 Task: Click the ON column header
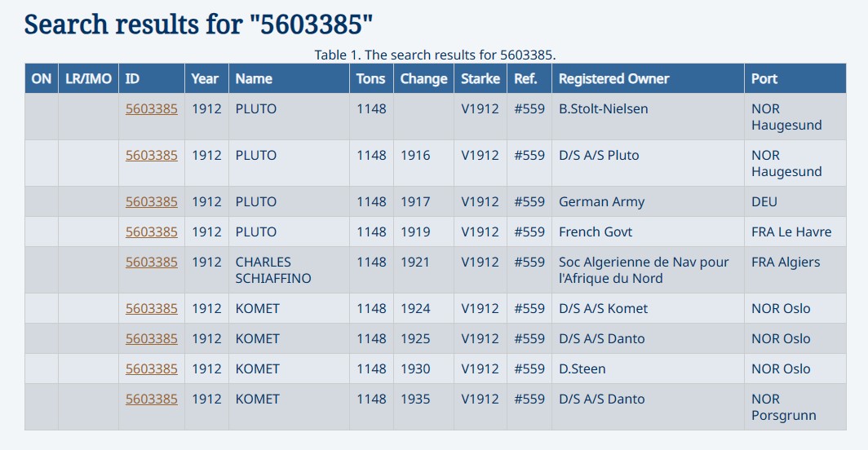click(x=42, y=79)
